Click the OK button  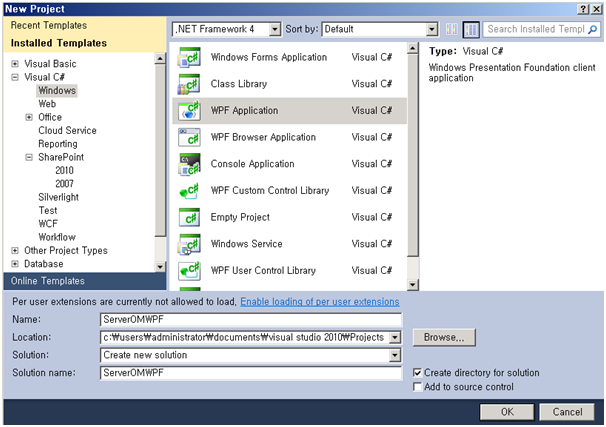(507, 412)
